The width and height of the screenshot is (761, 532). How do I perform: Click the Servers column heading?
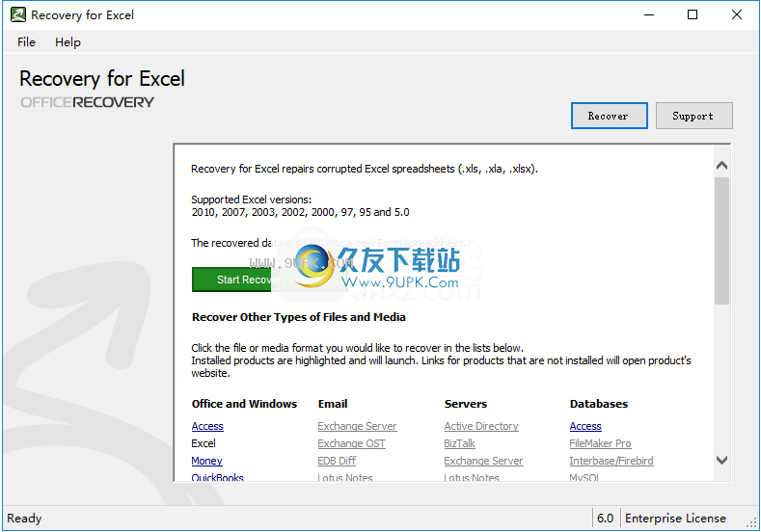tap(466, 404)
